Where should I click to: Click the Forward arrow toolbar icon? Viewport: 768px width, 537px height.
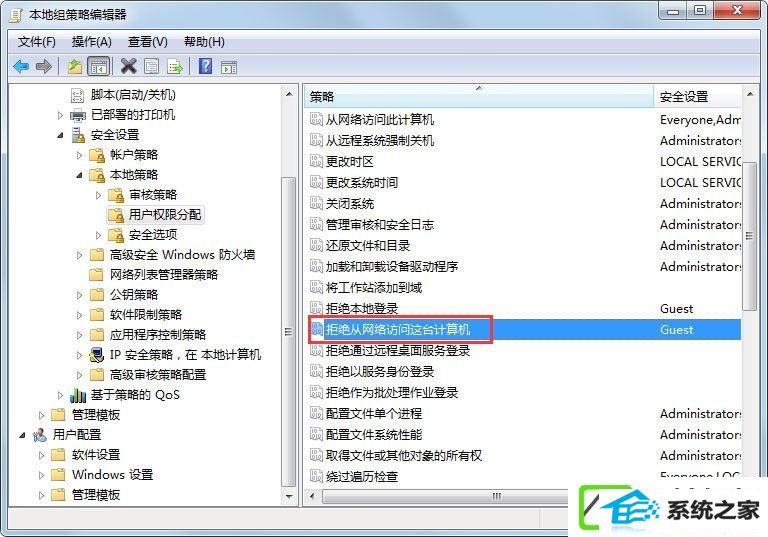coord(44,66)
